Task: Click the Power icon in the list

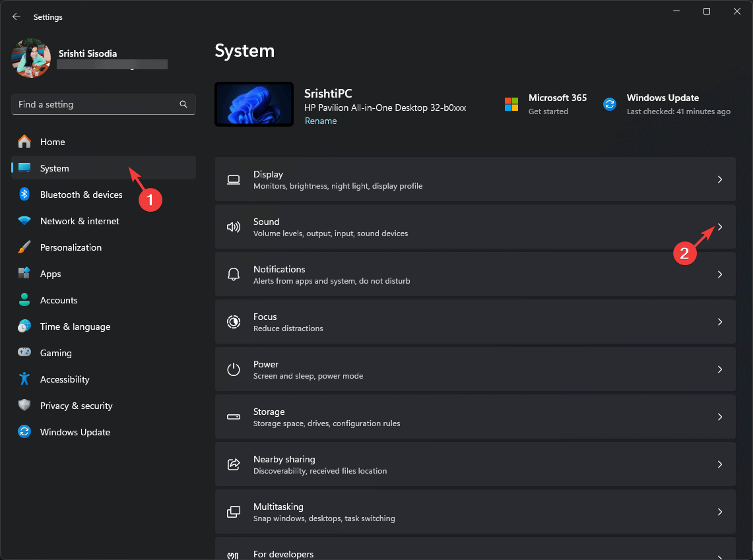Action: point(234,369)
